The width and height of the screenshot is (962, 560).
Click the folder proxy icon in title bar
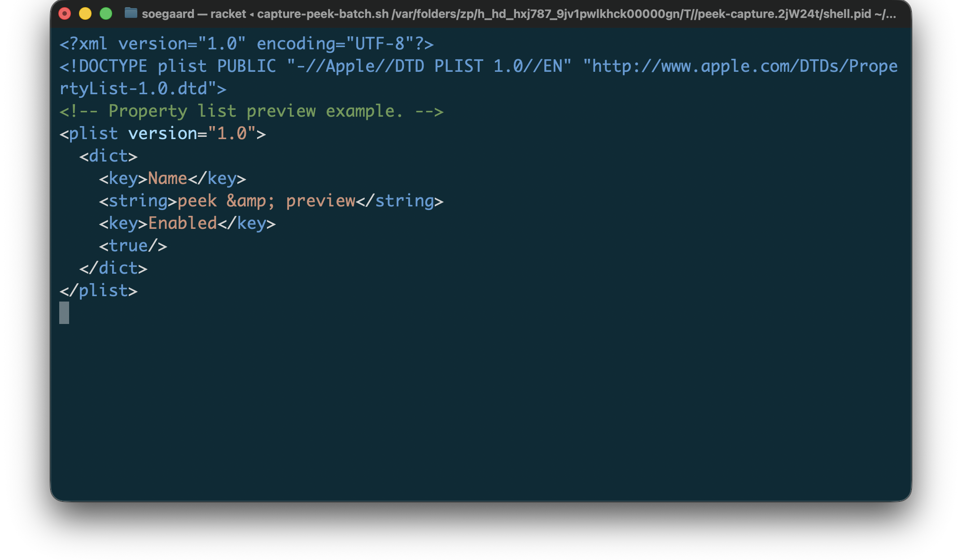(131, 13)
